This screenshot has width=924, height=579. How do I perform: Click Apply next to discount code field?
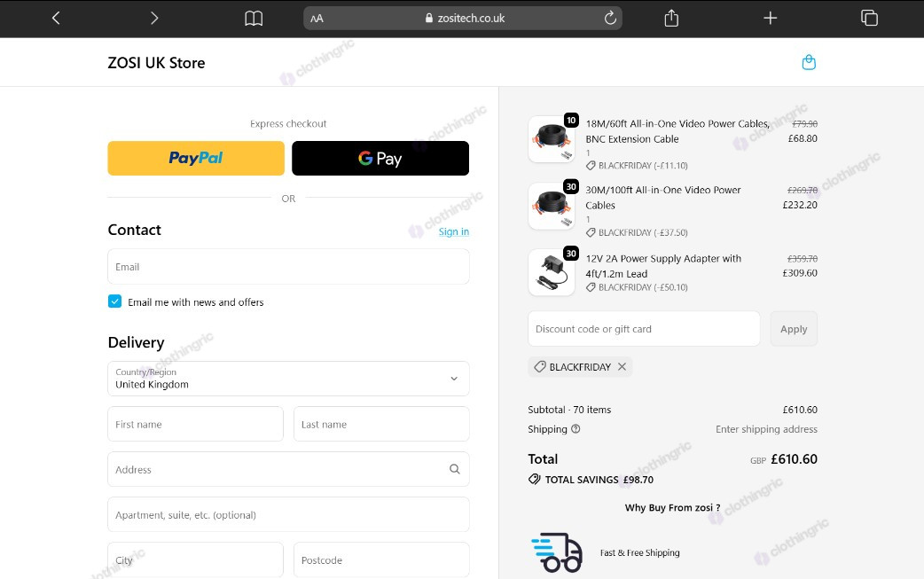click(793, 329)
